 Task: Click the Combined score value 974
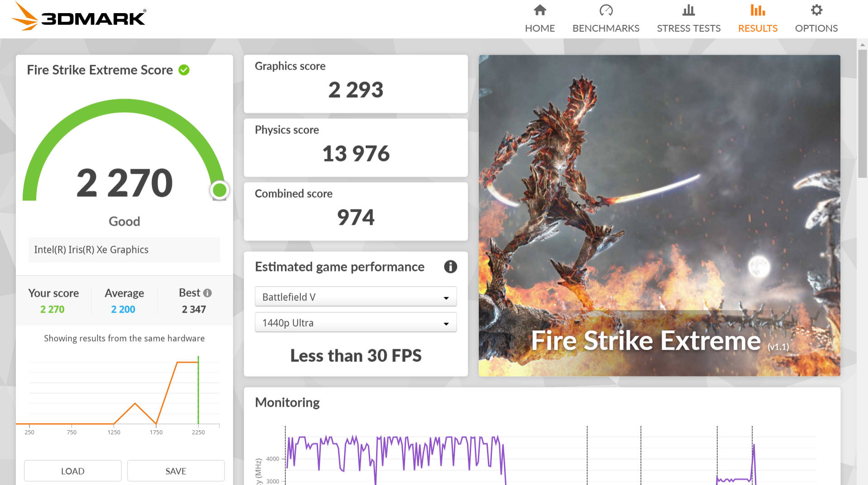(356, 217)
